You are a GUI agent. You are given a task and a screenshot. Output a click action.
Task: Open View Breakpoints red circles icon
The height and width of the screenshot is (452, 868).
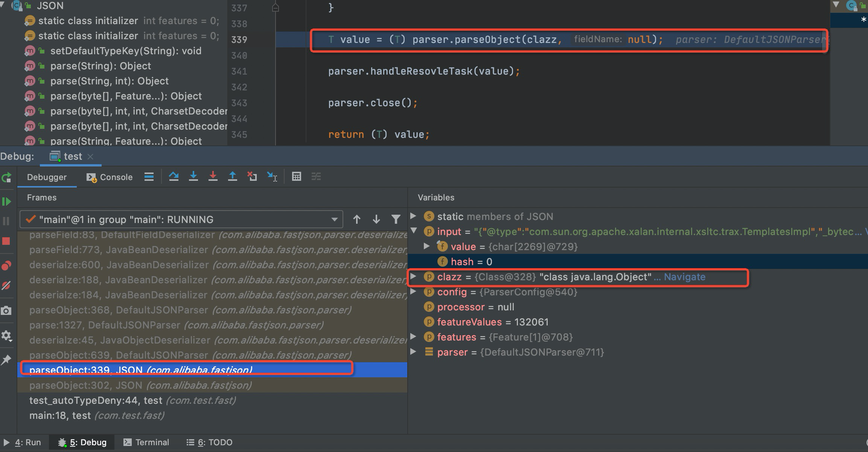point(6,266)
